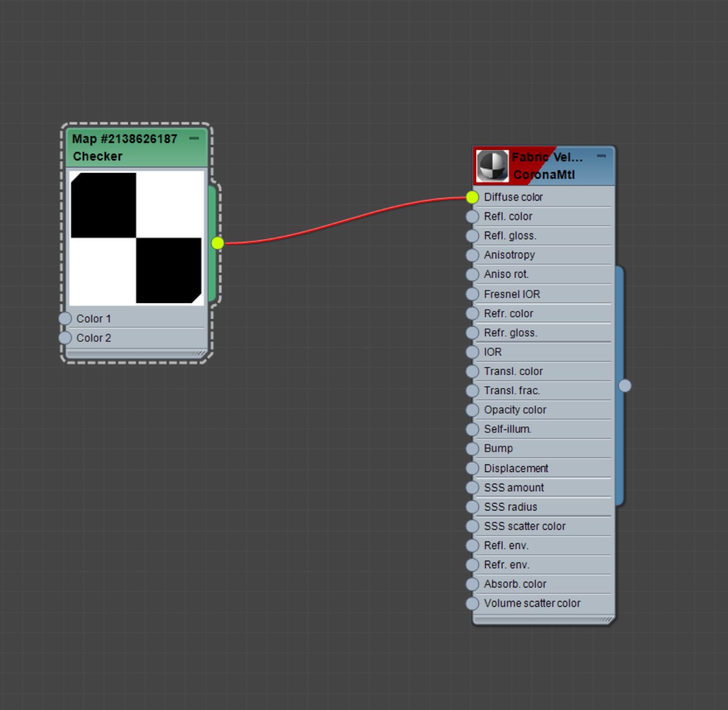Click the SSS radius input socket
Viewport: 728px width, 710px height.
pos(473,506)
